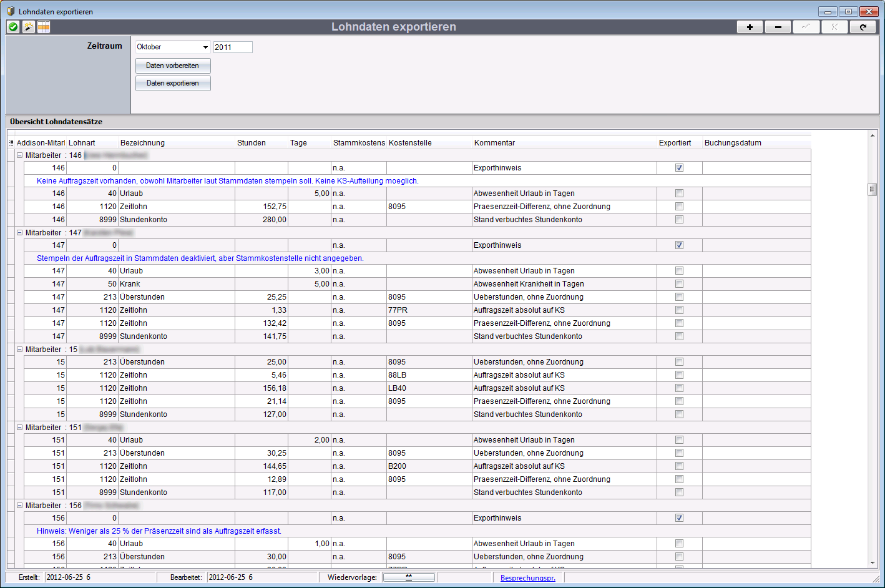Sort by Kostenstelle column header
This screenshot has height=588, width=885.
[429, 143]
